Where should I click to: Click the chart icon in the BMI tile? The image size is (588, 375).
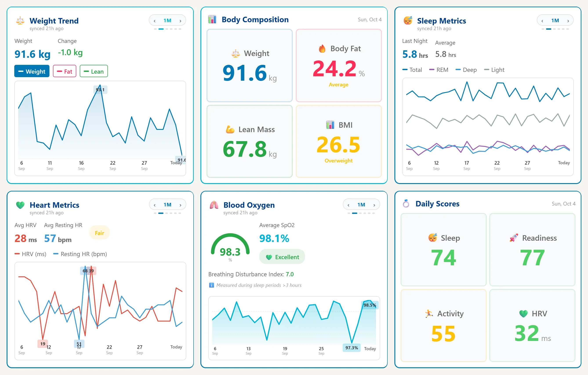pos(330,125)
